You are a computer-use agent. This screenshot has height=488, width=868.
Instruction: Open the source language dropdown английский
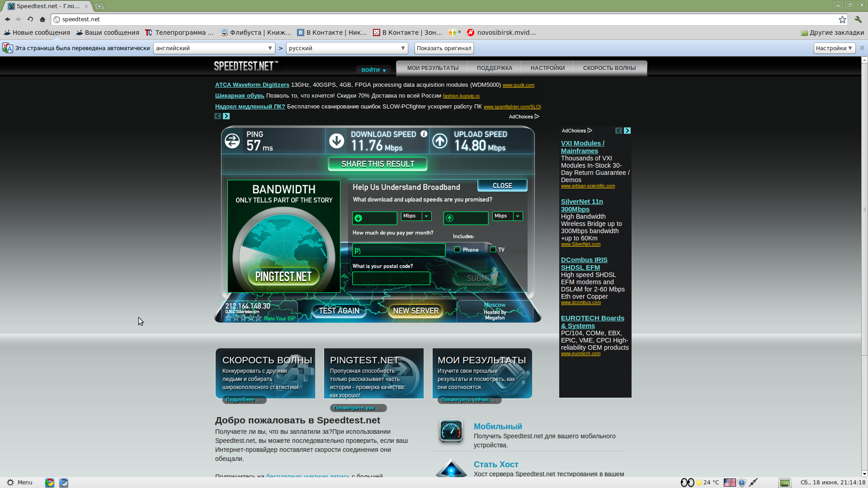[x=214, y=48]
